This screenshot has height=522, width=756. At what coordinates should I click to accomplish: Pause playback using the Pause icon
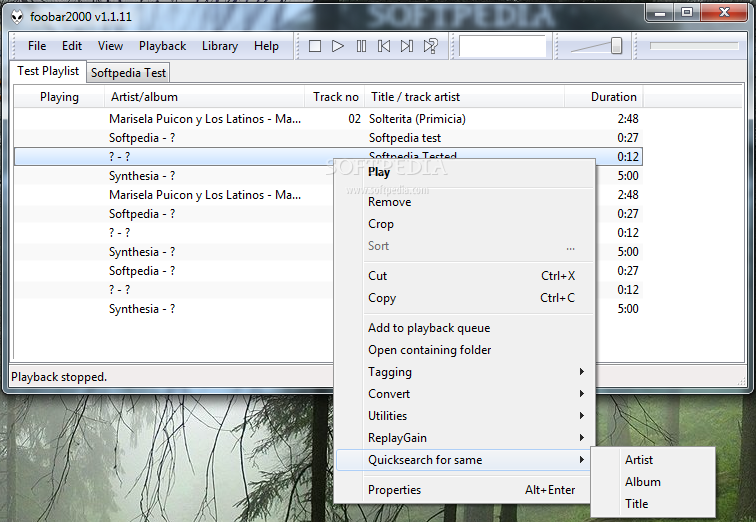pyautogui.click(x=361, y=46)
